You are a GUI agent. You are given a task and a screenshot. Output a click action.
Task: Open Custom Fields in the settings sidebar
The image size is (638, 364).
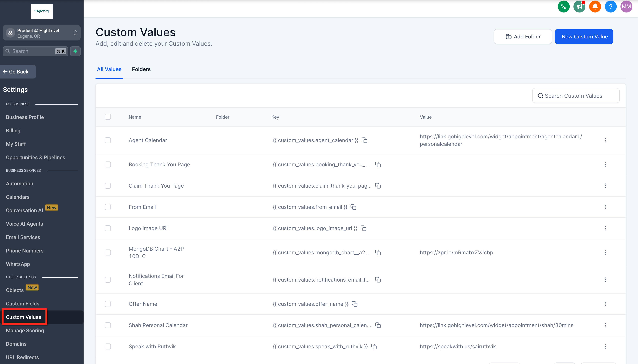coord(23,304)
